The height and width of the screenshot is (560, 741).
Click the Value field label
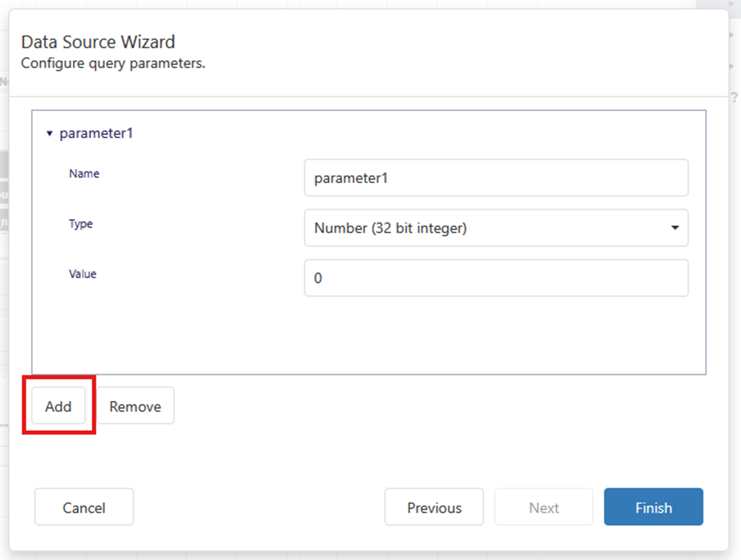[83, 274]
